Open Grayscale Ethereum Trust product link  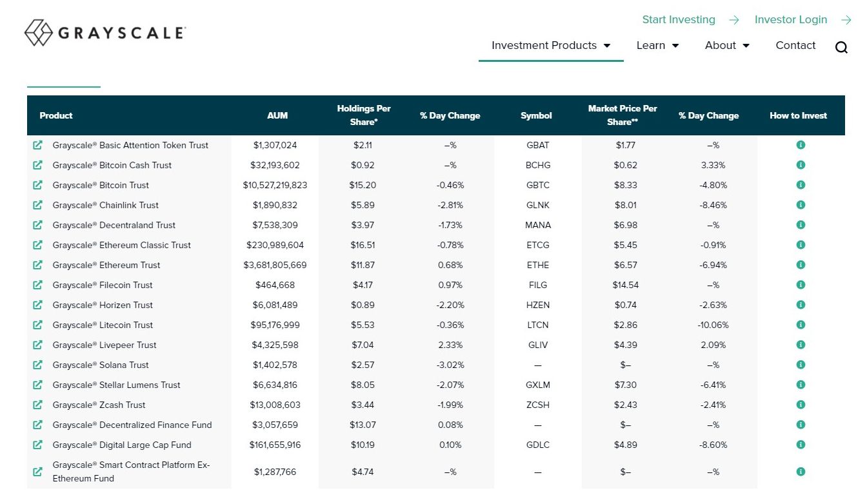tap(106, 265)
